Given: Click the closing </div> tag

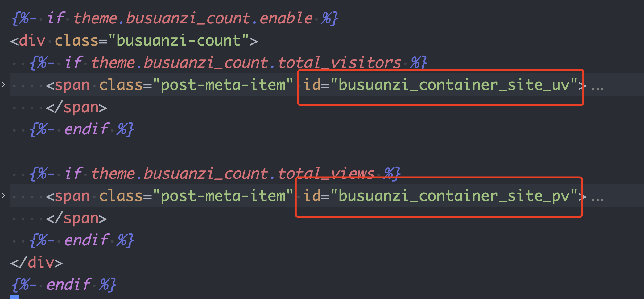Looking at the screenshot, I should point(36,263).
